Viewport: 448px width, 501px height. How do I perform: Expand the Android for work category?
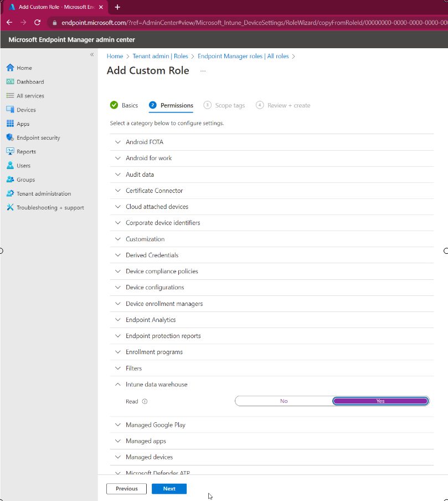click(272, 158)
